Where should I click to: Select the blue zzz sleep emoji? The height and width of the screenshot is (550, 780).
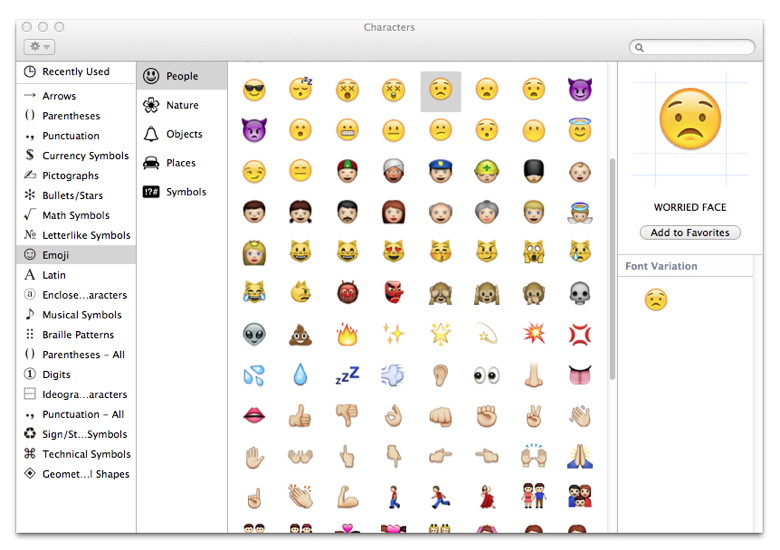point(347,375)
